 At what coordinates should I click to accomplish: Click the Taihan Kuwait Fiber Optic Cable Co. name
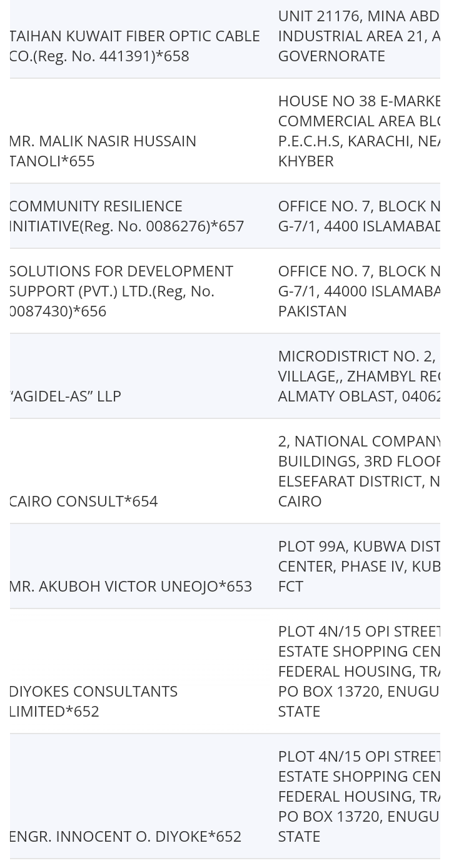pos(134,46)
